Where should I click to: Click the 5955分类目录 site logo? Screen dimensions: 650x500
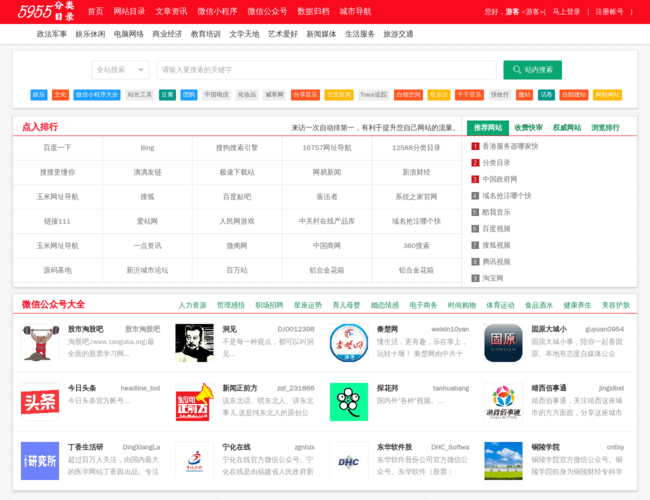click(x=46, y=11)
